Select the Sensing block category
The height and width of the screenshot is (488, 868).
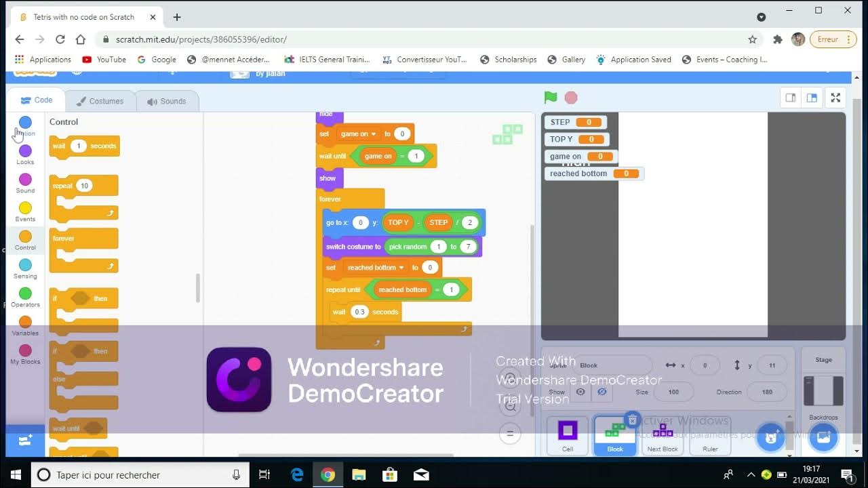click(x=25, y=268)
